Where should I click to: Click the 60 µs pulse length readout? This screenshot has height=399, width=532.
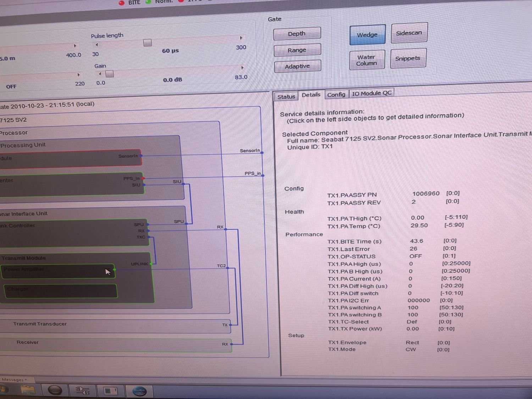tap(171, 51)
